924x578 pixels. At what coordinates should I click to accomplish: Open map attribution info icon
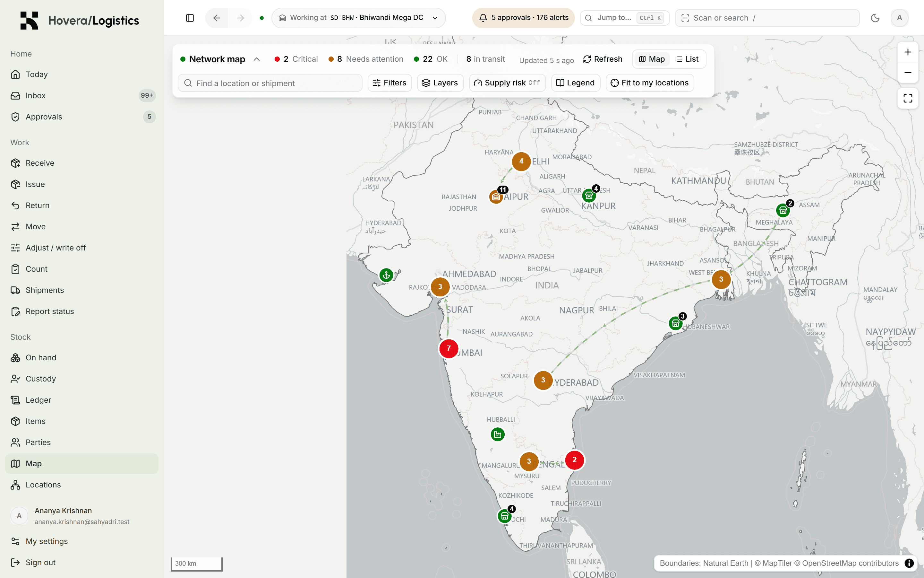[x=909, y=563]
